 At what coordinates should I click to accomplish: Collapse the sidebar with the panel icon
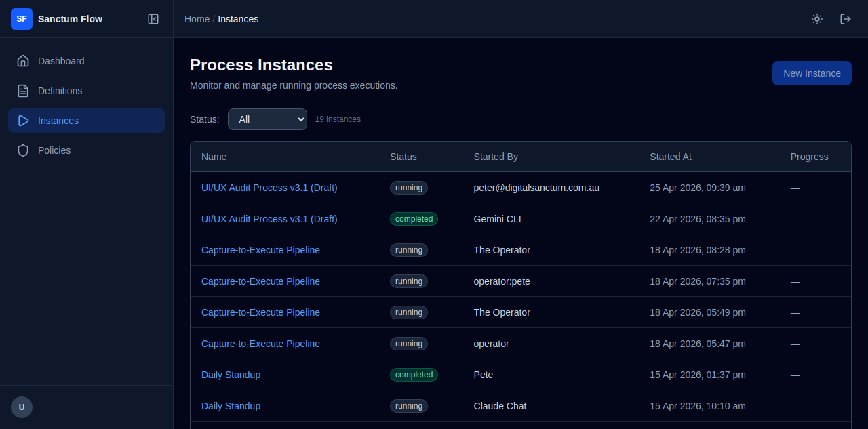pos(153,19)
